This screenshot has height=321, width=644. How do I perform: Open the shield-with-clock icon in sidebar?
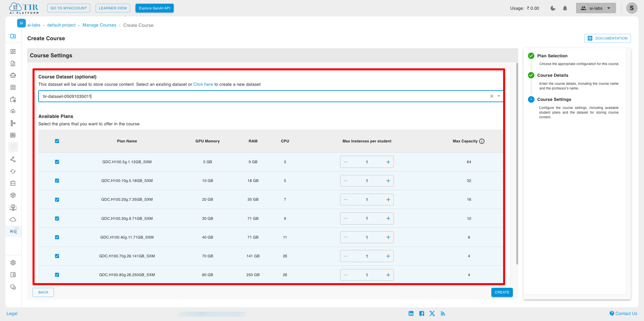13,287
